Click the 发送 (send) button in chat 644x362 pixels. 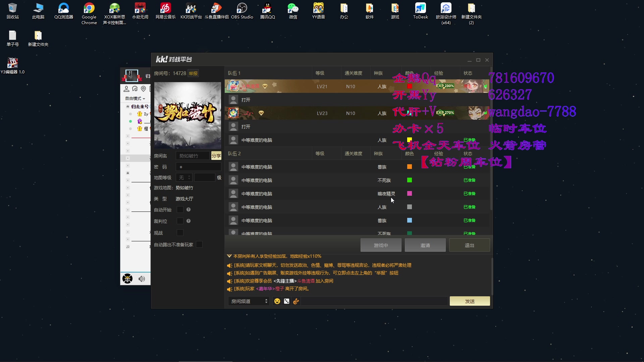[470, 301]
